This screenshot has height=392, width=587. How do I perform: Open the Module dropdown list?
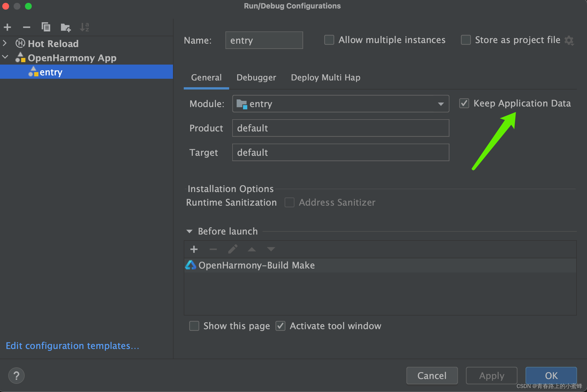[x=441, y=104]
